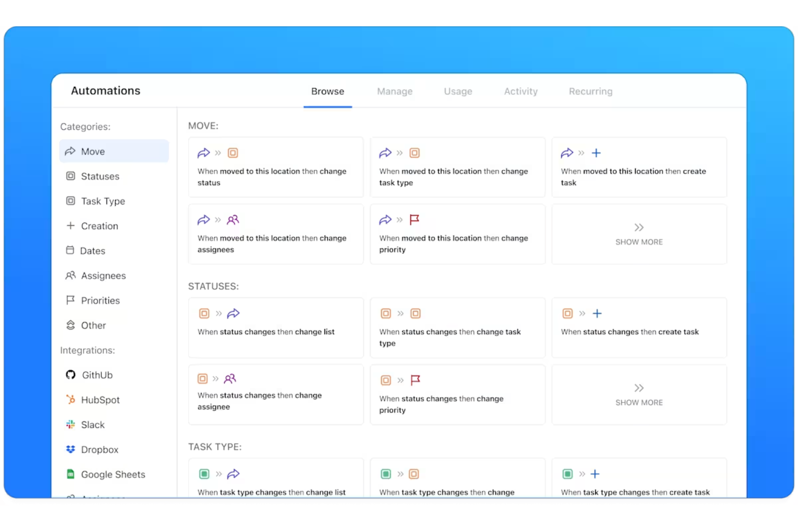Select the Move category icon in the sidebar
798x532 pixels.
(x=71, y=151)
